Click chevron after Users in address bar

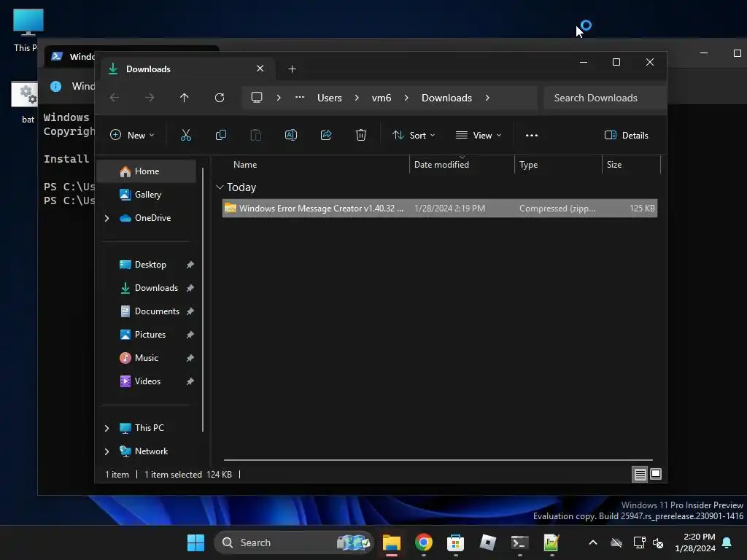click(x=357, y=98)
